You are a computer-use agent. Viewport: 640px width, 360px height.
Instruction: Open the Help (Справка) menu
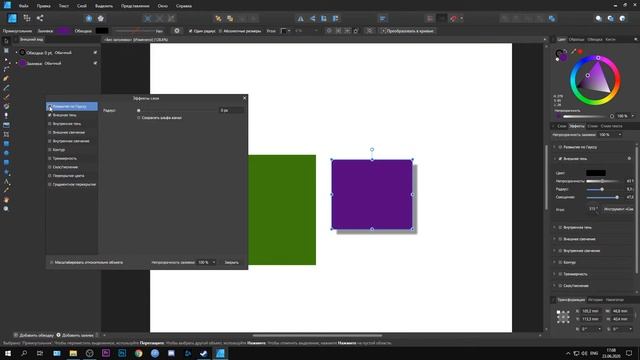pyautogui.click(x=184, y=6)
